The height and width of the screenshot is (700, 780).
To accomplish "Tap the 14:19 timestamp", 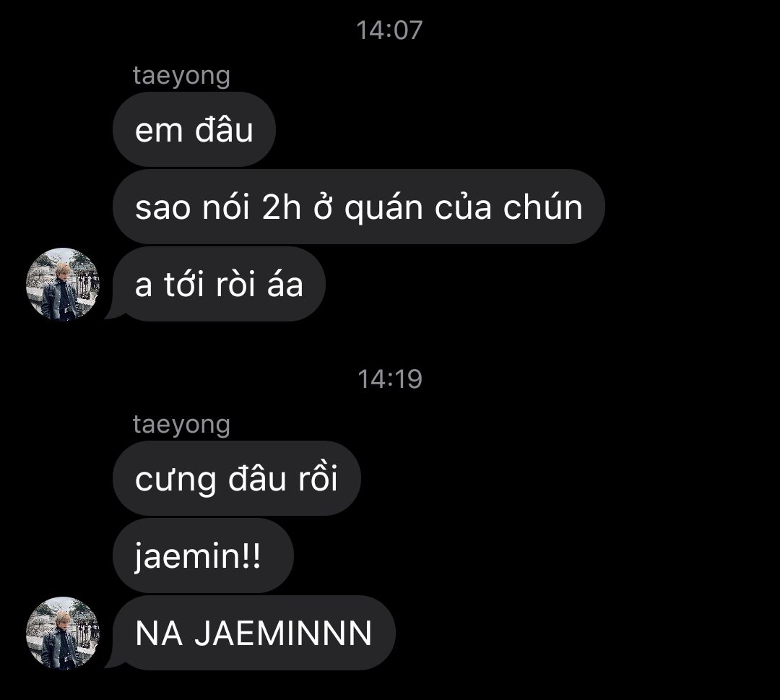I will [x=389, y=379].
